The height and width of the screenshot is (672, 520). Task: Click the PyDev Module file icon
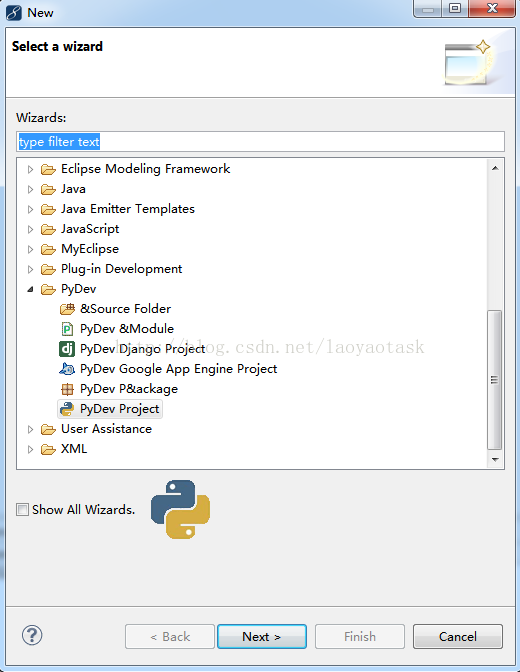[x=67, y=329]
